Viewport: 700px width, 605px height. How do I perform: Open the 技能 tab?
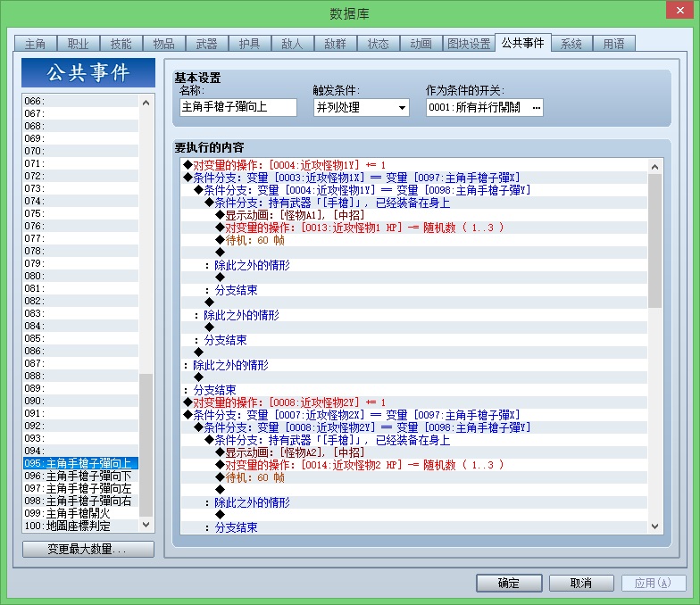121,44
